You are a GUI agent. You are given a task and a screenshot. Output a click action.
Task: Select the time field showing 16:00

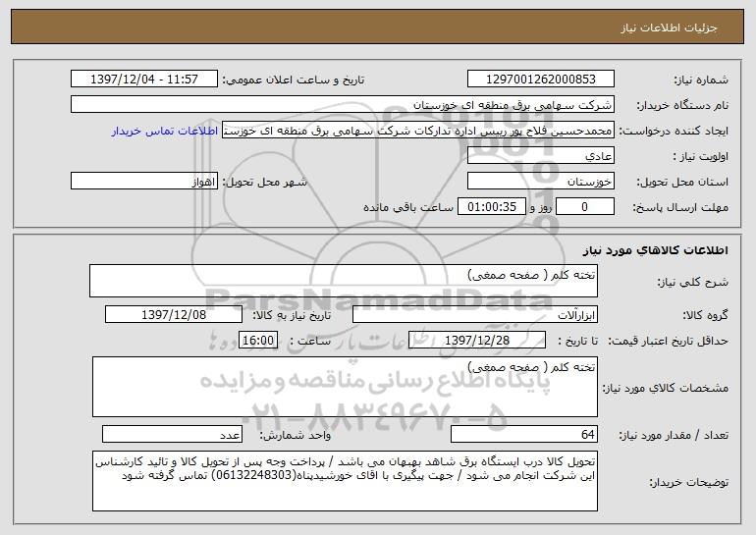tap(258, 341)
